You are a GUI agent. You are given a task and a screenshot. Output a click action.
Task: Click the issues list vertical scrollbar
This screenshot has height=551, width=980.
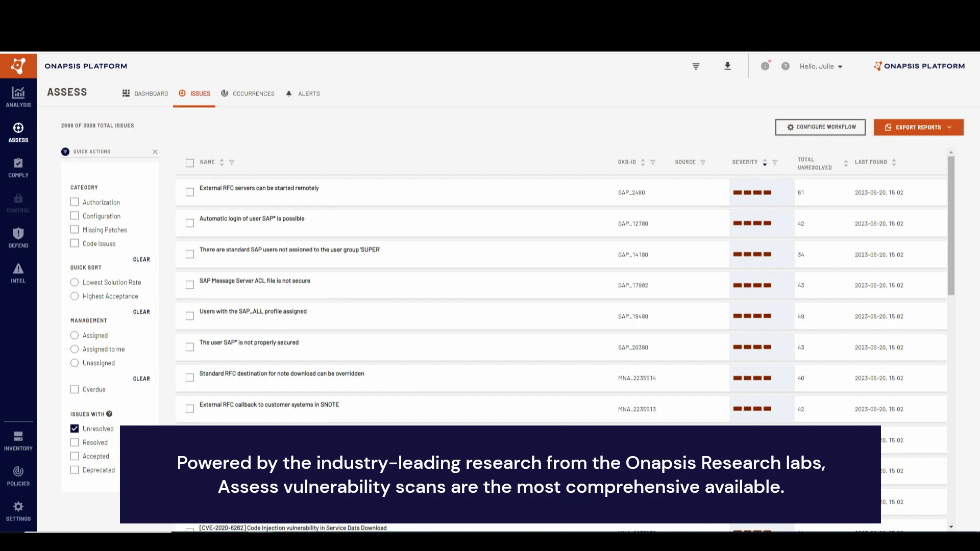(x=951, y=224)
